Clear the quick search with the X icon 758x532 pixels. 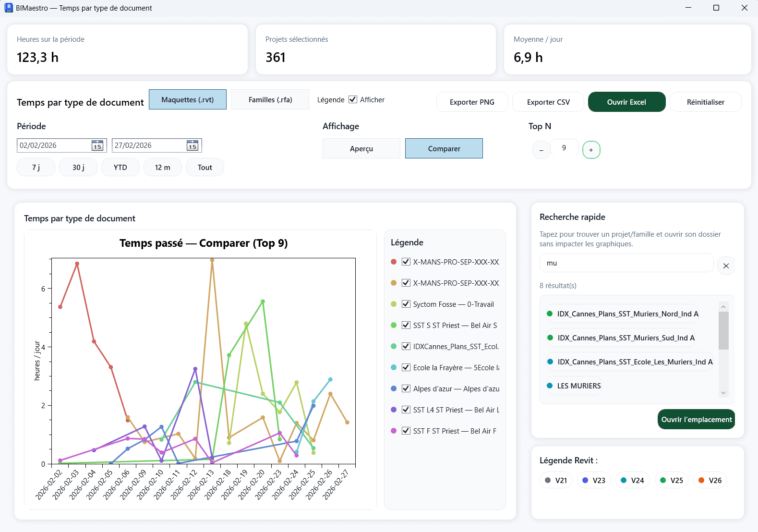pyautogui.click(x=726, y=266)
